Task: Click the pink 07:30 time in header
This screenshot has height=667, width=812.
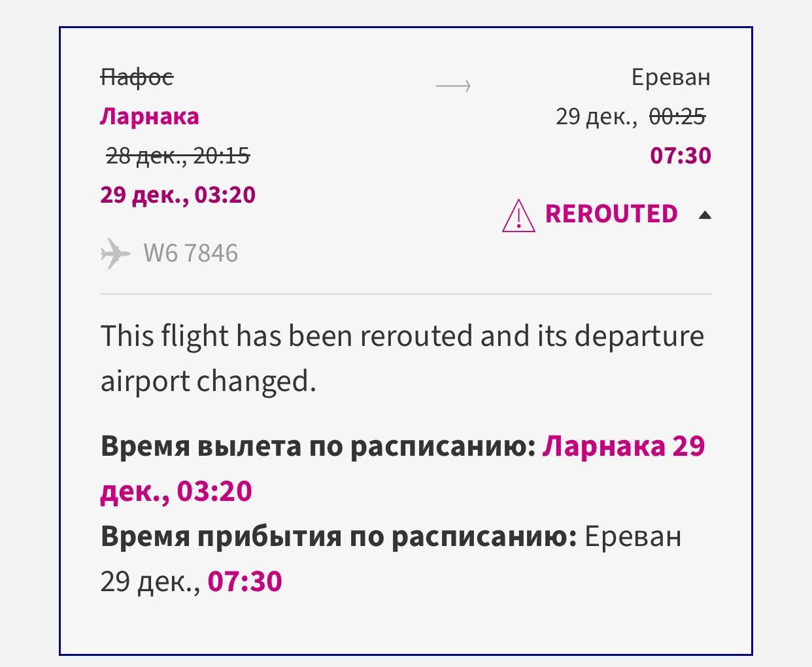Action: coord(680,156)
